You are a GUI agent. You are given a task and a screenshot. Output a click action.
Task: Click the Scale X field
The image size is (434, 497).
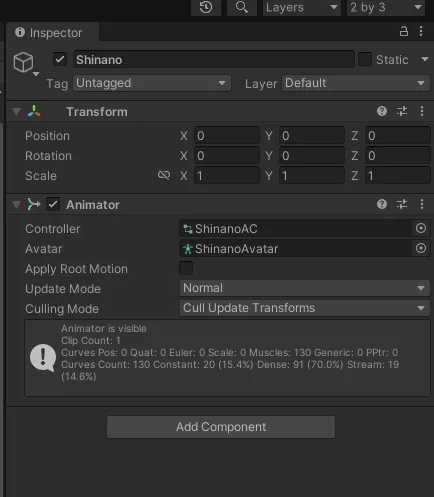click(227, 176)
